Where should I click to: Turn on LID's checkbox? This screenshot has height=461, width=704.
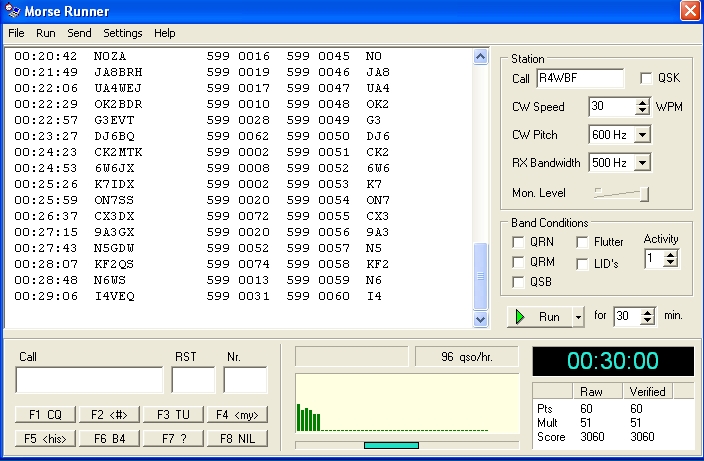click(x=583, y=263)
